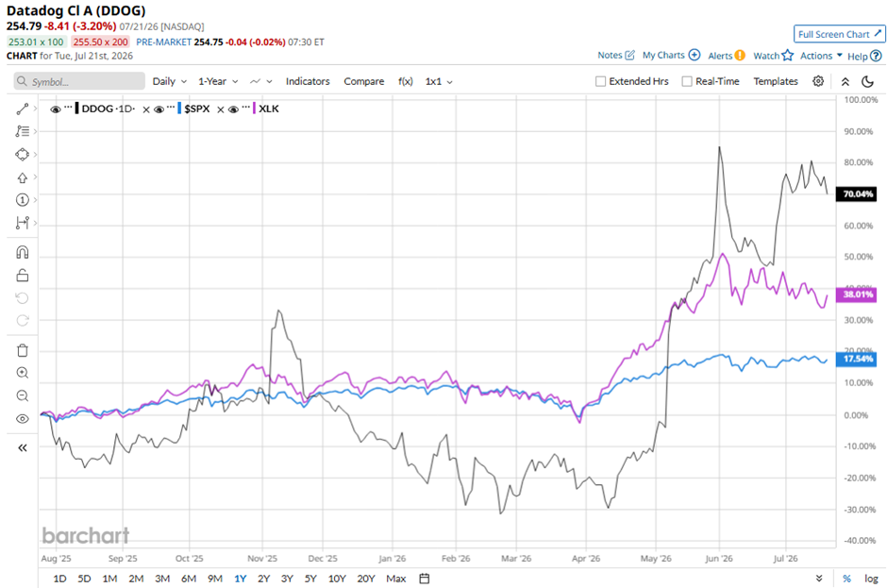Viewport: 887px width, 588px height.
Task: Open the Indicators menu
Action: coord(308,81)
